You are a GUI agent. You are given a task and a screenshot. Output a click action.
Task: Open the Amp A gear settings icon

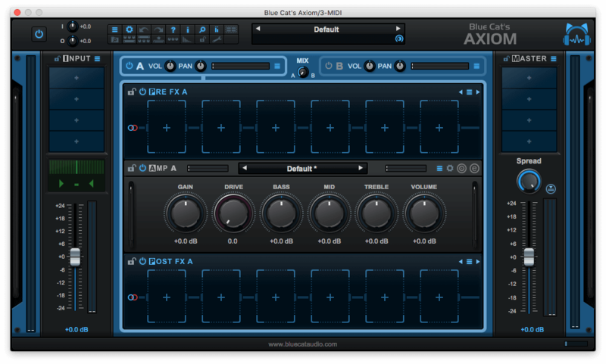point(450,168)
